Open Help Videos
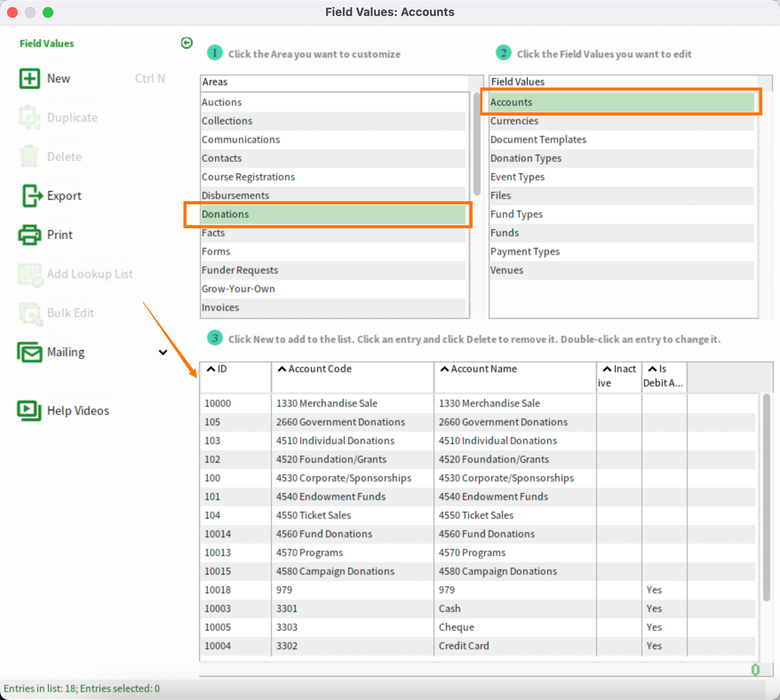Viewport: 780px width, 700px height. [29, 410]
